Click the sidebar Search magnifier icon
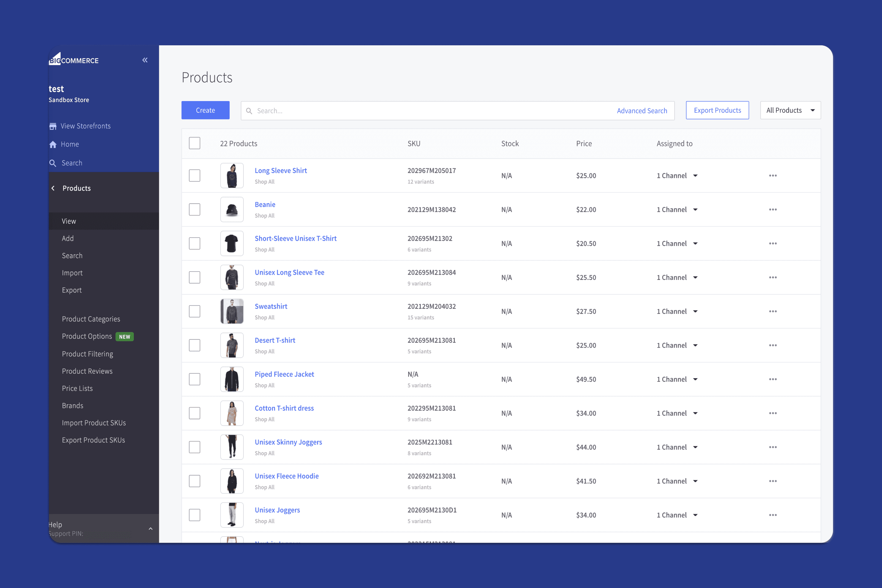Viewport: 882px width, 588px height. tap(53, 163)
